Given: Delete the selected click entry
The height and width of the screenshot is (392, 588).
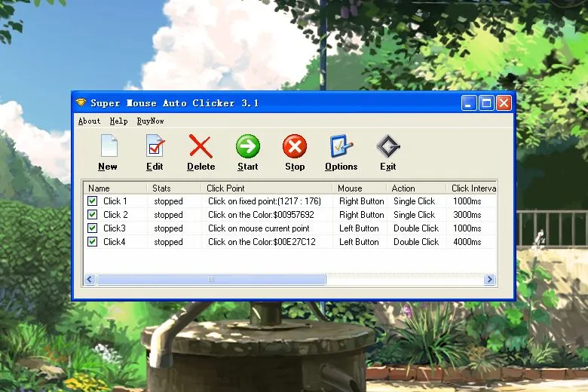Looking at the screenshot, I should 201,152.
